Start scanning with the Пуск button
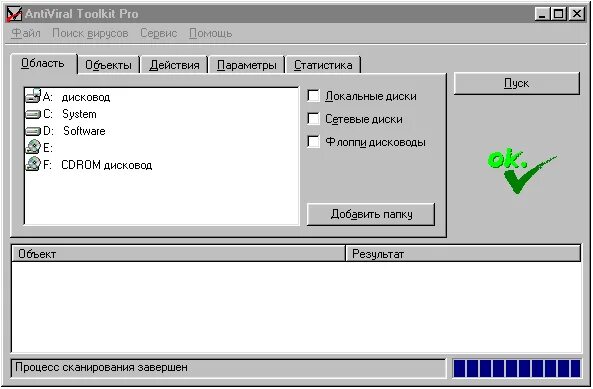593x389 pixels. tap(516, 83)
